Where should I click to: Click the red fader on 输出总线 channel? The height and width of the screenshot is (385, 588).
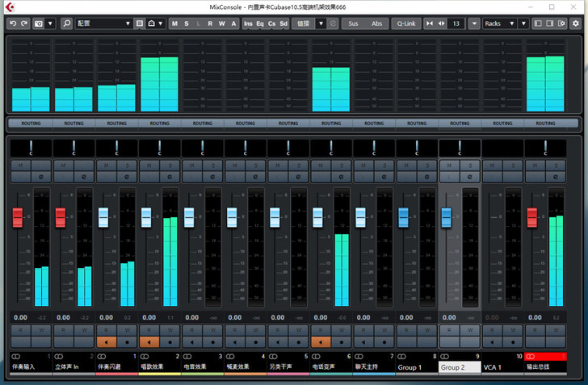point(532,217)
